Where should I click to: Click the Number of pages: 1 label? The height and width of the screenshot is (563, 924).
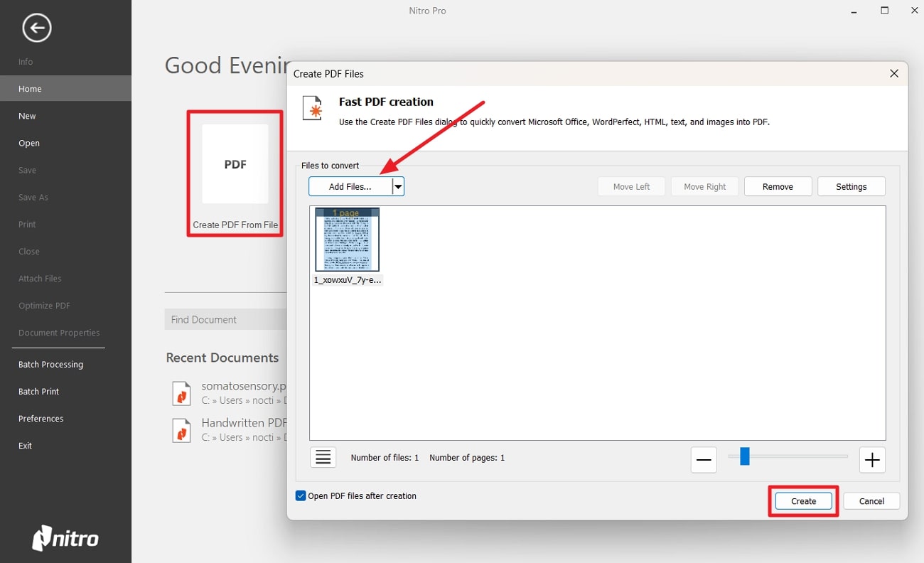(467, 458)
